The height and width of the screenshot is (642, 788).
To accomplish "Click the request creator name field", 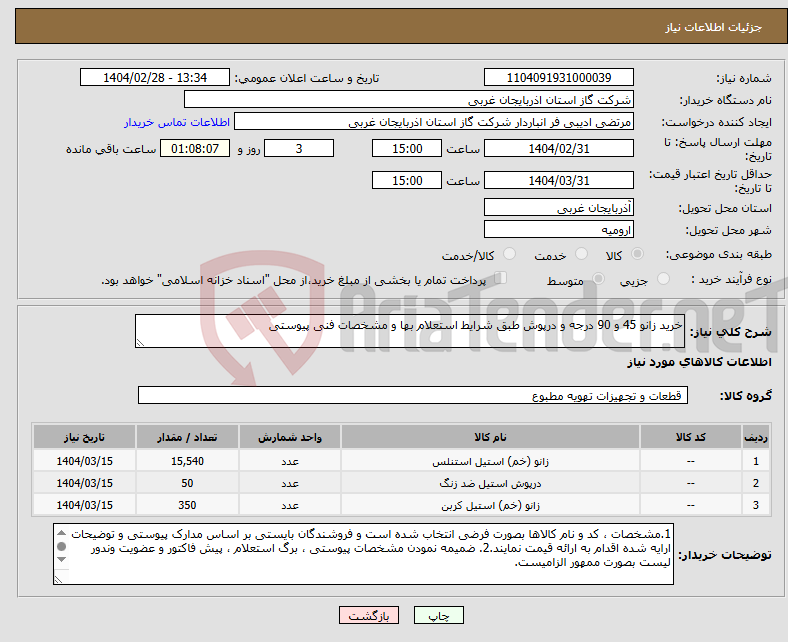I will (434, 122).
